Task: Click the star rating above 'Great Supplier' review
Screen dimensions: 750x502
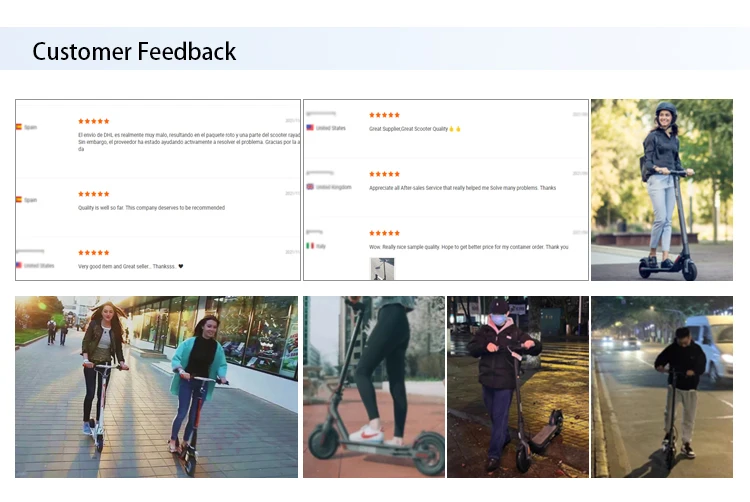Action: point(384,115)
